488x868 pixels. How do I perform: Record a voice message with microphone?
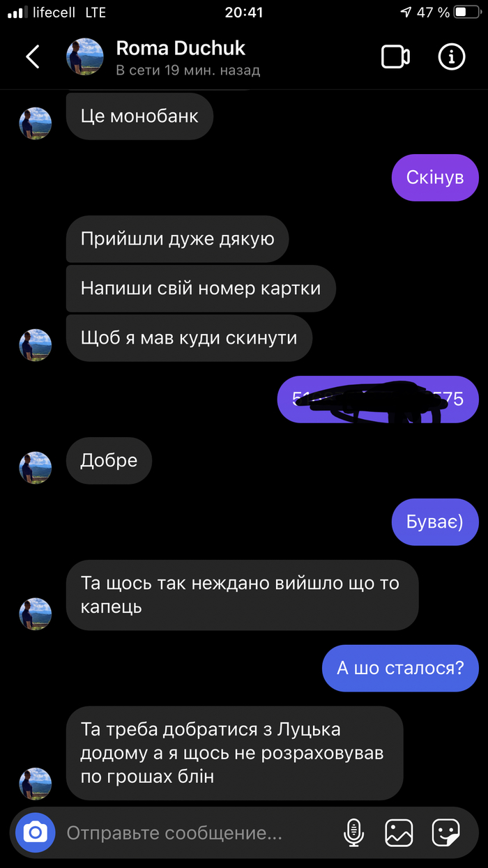354,832
